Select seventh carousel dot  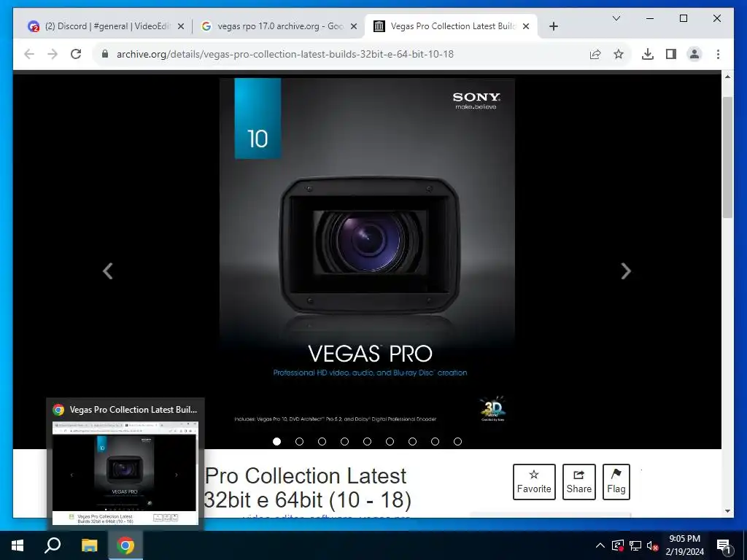pos(413,441)
